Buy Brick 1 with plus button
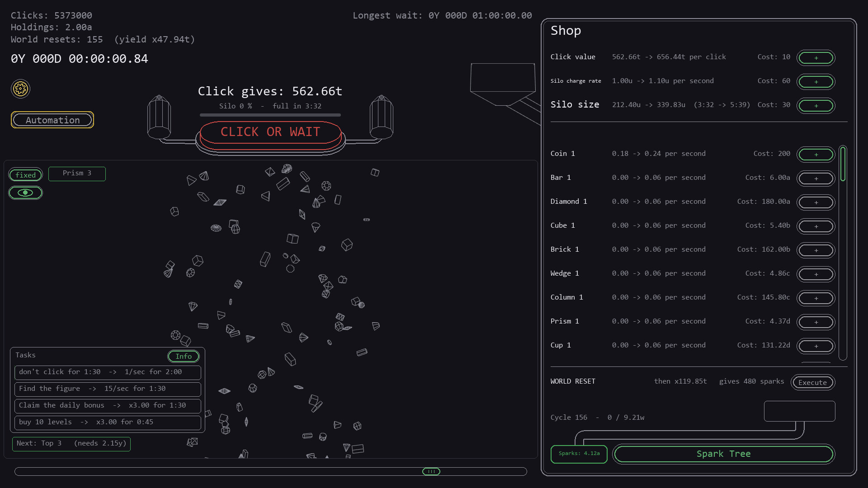Viewport: 868px width, 488px height. click(816, 250)
